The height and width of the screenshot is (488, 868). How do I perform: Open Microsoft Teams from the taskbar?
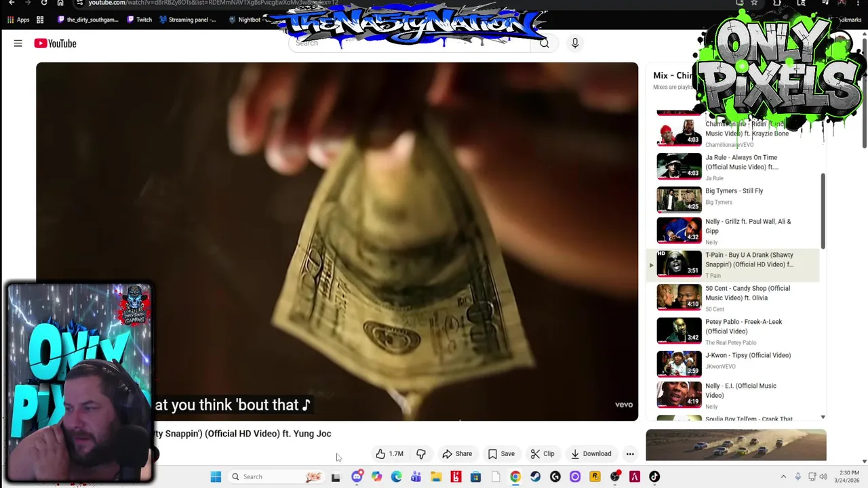coord(416,476)
